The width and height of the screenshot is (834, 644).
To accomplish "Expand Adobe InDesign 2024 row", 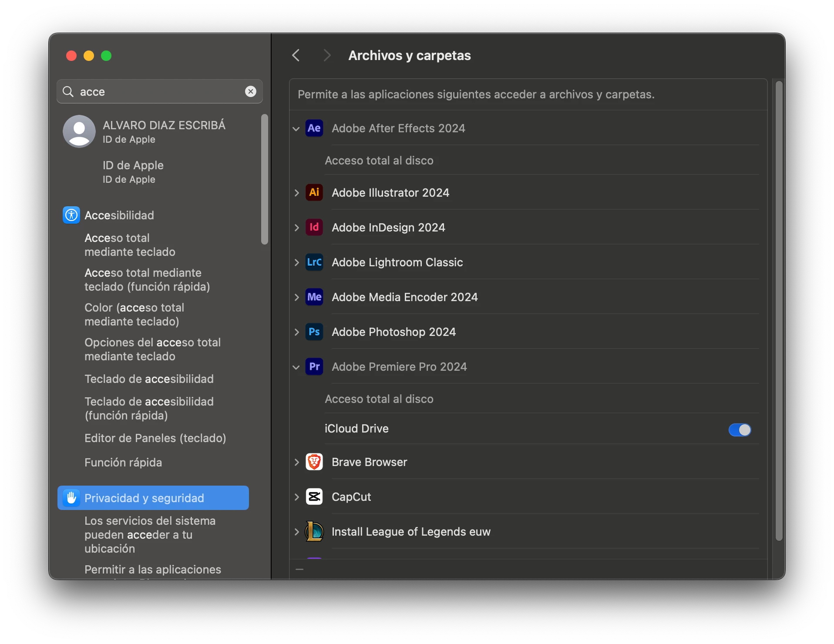I will 296,228.
